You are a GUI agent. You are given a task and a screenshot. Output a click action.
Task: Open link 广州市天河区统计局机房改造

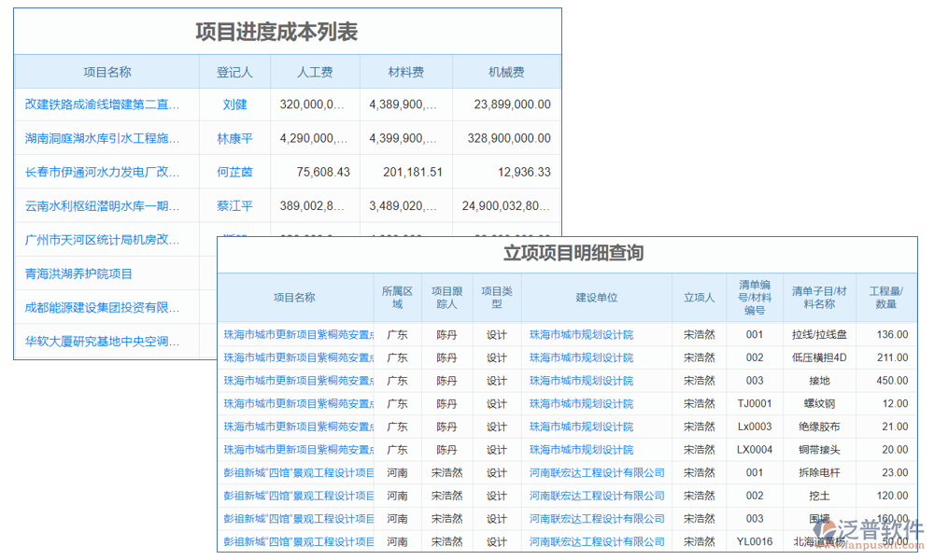click(x=100, y=239)
